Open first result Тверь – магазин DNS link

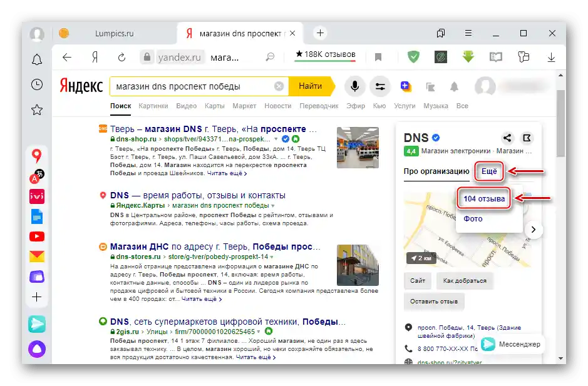pos(214,130)
